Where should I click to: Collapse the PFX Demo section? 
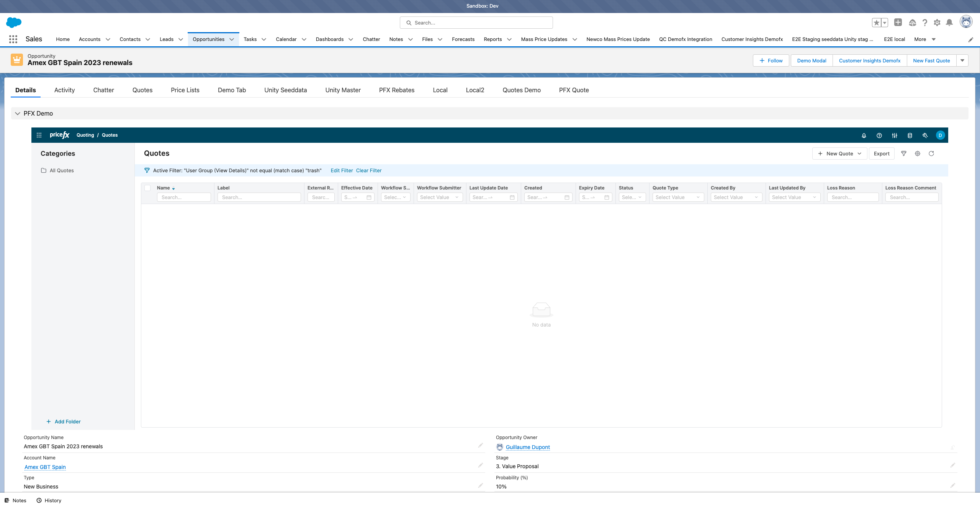(18, 113)
